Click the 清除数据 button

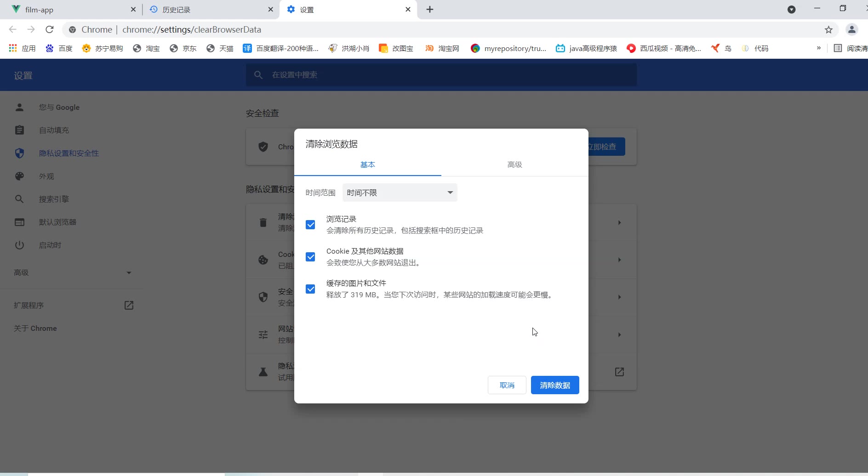tap(555, 385)
